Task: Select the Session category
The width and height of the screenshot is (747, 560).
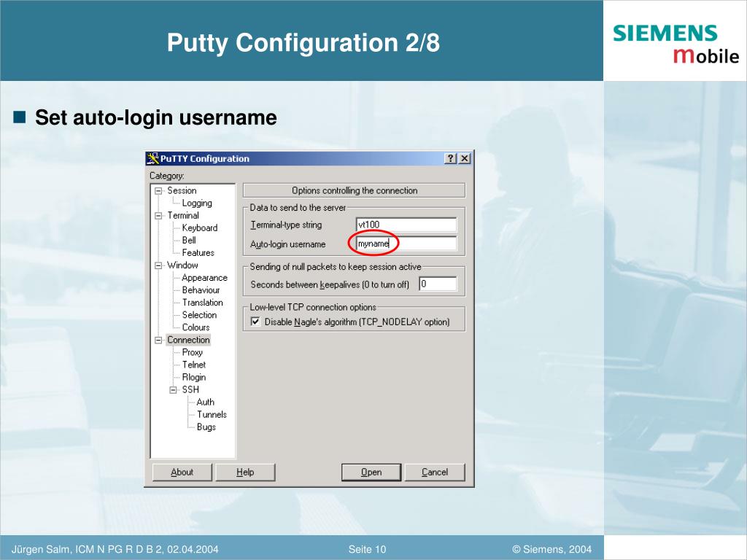Action: click(182, 190)
